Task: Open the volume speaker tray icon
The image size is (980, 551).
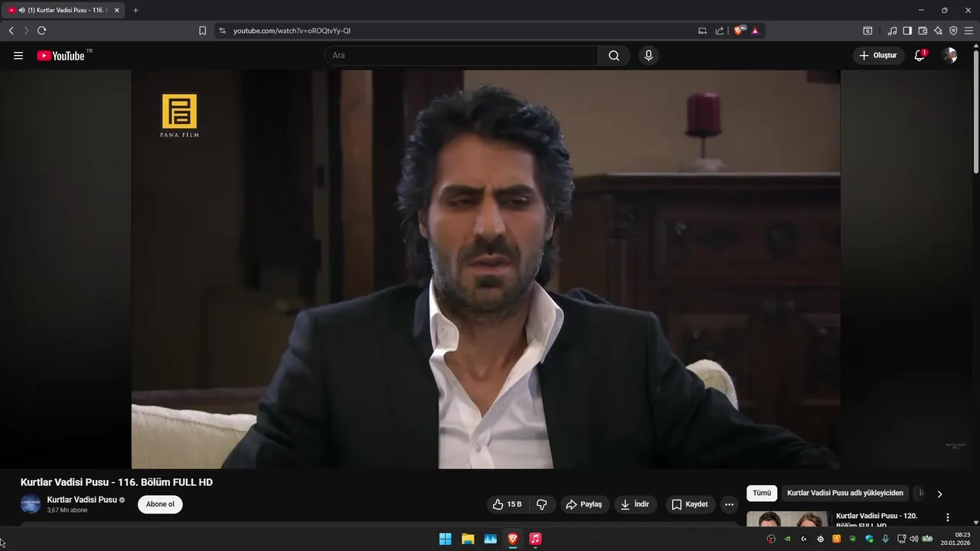Action: click(913, 539)
